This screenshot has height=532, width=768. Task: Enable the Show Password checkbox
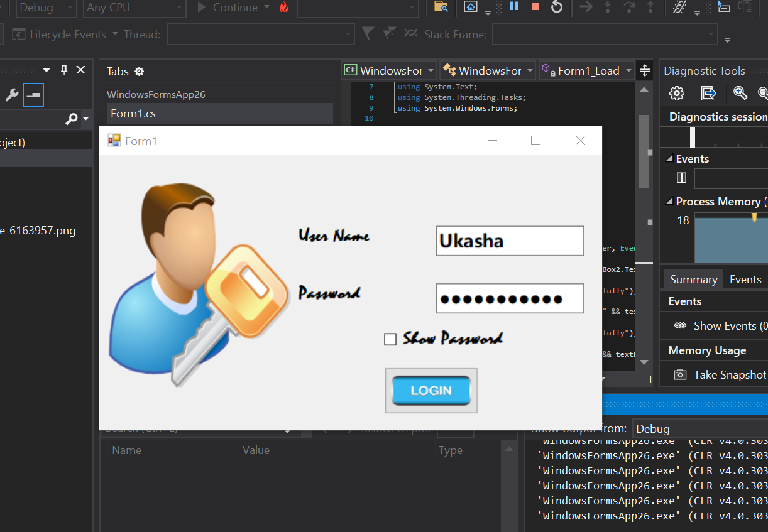point(390,339)
